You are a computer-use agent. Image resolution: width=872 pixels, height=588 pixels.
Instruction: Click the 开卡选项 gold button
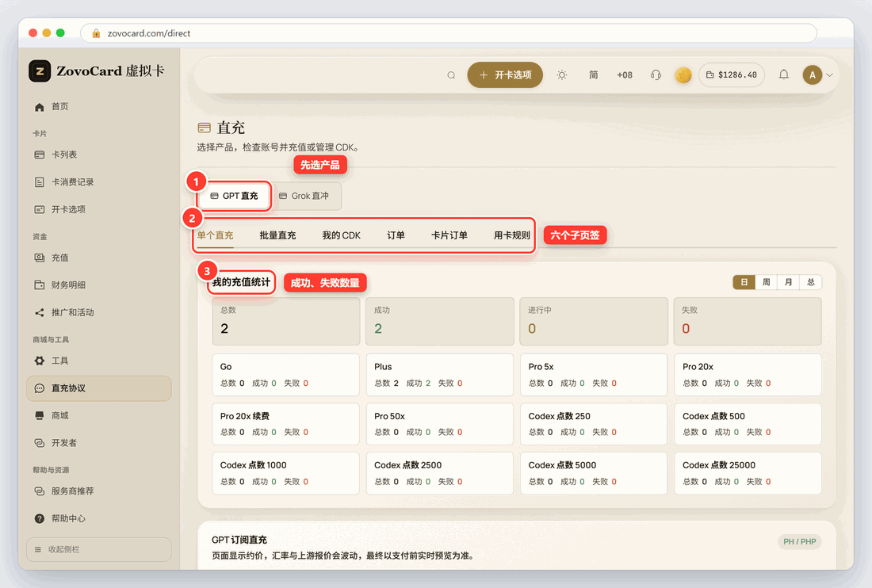[505, 75]
